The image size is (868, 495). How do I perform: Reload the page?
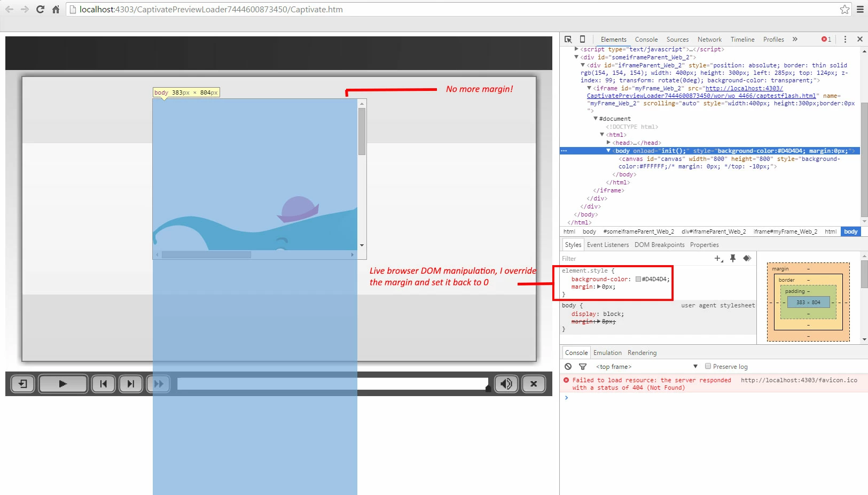pyautogui.click(x=40, y=9)
